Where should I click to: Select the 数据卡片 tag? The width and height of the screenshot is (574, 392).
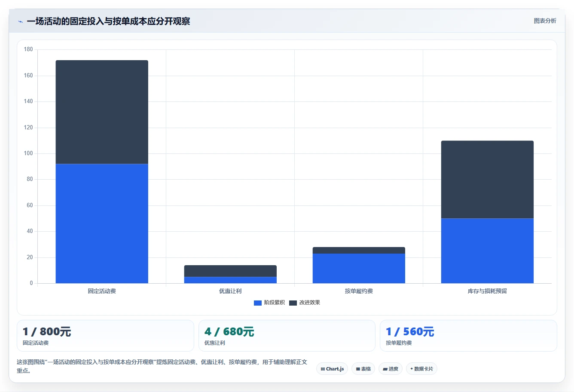tap(421, 369)
